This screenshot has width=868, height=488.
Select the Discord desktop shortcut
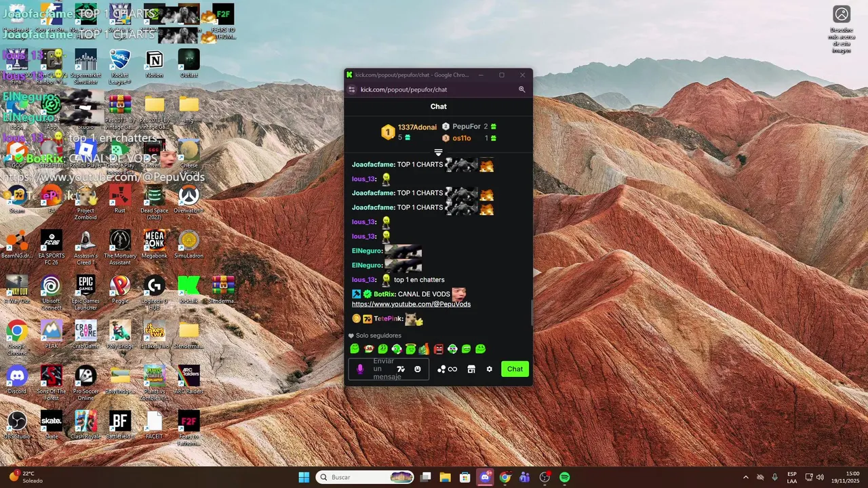pyautogui.click(x=17, y=380)
